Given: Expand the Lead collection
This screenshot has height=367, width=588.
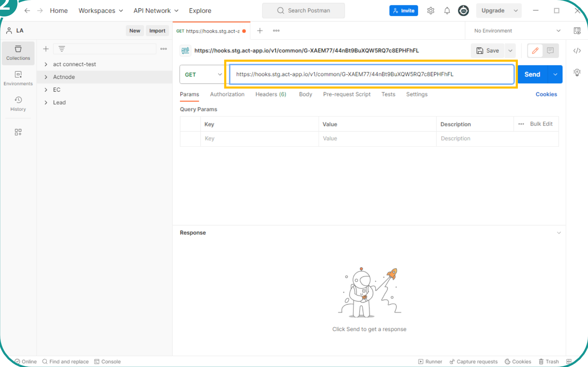Looking at the screenshot, I should click(46, 103).
